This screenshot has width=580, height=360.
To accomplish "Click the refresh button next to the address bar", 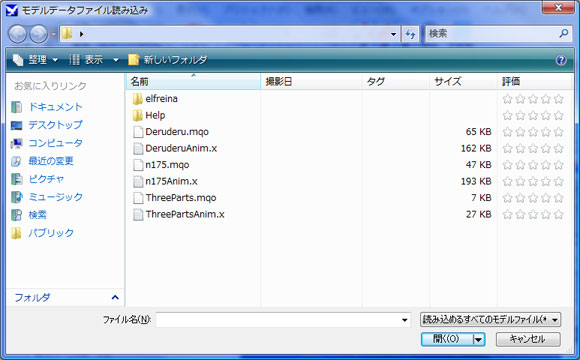I will point(410,34).
